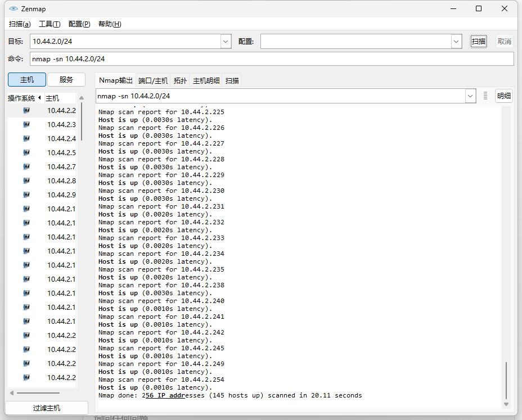522x420 pixels.
Task: Click the OS icon beside host 10.44.2.3
Action: 26,124
